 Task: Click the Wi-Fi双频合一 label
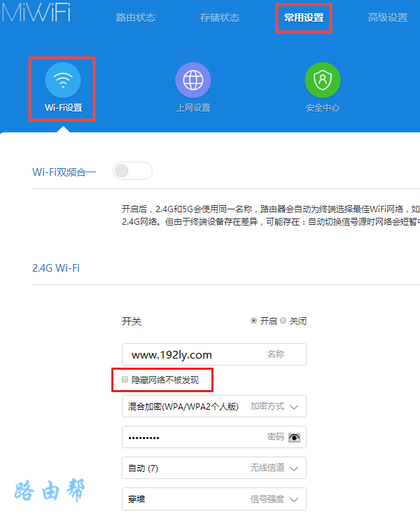(x=64, y=172)
